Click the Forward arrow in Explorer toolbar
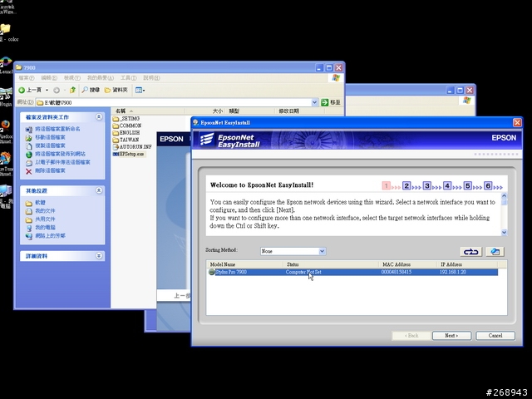This screenshot has width=532, height=399. (x=57, y=90)
